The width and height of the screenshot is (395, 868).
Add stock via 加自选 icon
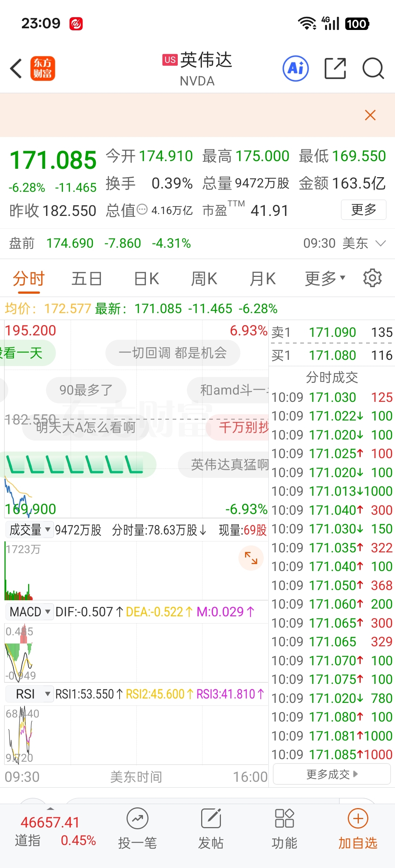358,829
